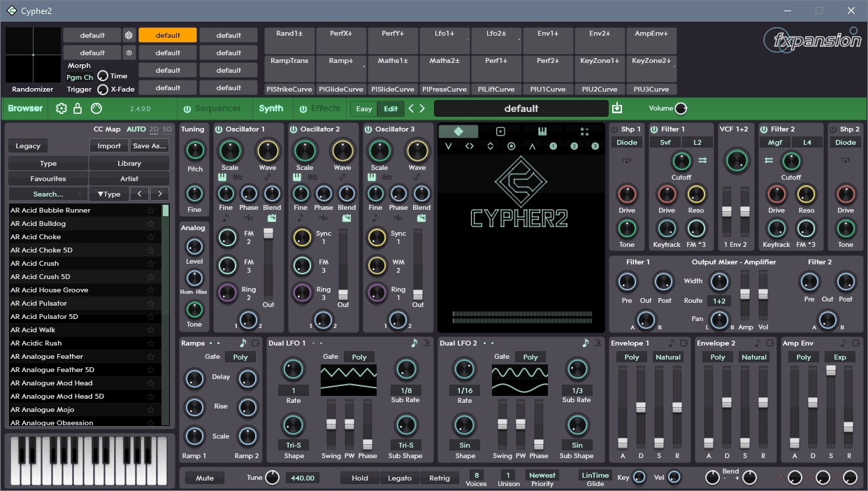Star the AR Acid Choke preset
868x491 pixels.
[150, 237]
